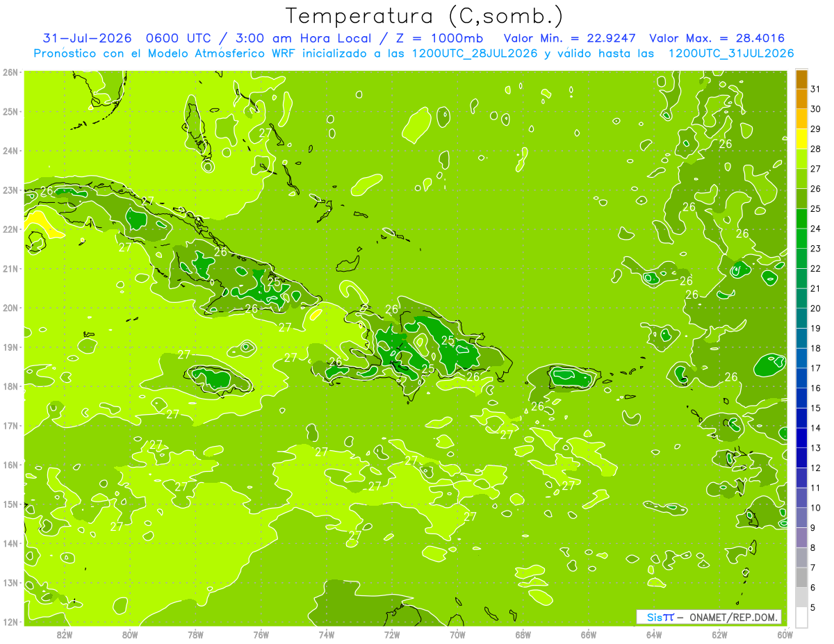Click the '82W' longitude axis label
The height and width of the screenshot is (644, 834).
click(64, 634)
